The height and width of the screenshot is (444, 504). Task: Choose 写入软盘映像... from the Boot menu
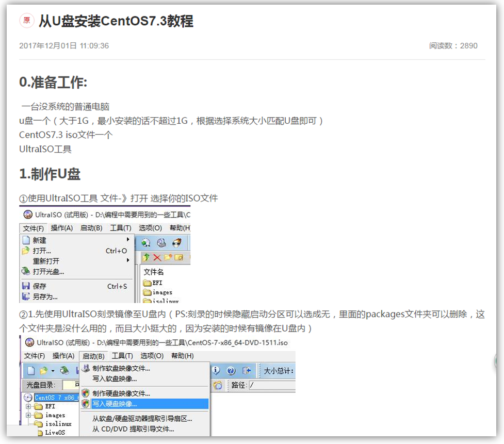coord(144,379)
